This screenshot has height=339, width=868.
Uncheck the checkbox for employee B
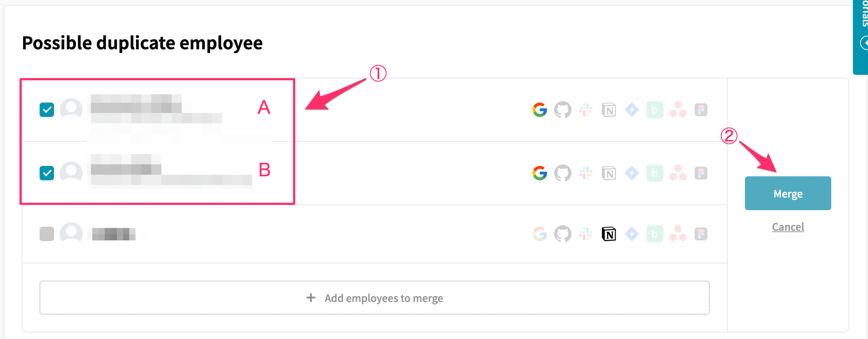pyautogui.click(x=47, y=173)
